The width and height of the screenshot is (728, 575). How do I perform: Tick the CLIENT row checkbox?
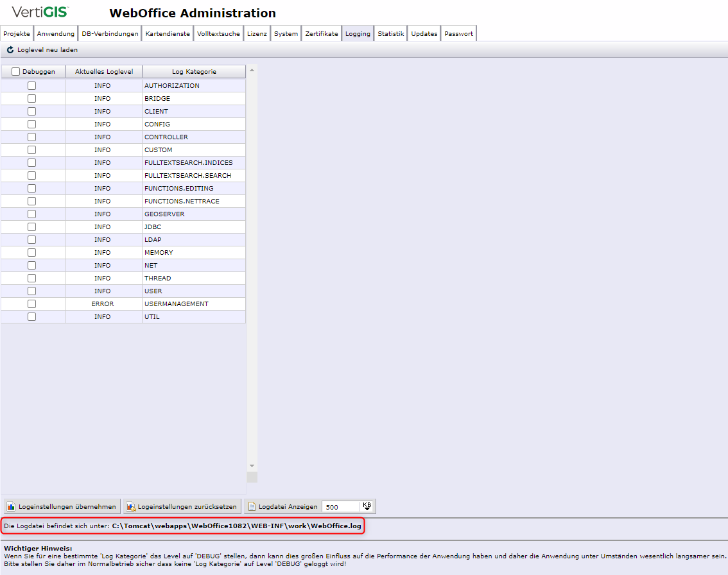coord(31,112)
